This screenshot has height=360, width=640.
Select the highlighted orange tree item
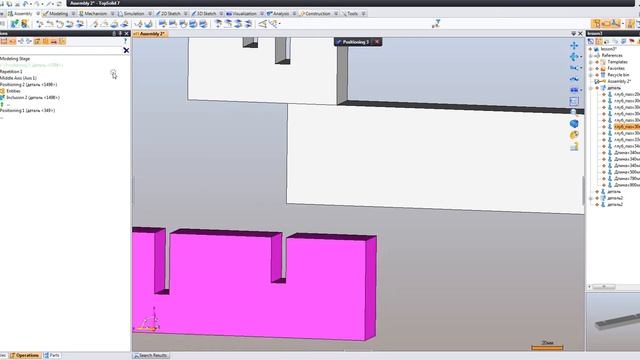627,127
